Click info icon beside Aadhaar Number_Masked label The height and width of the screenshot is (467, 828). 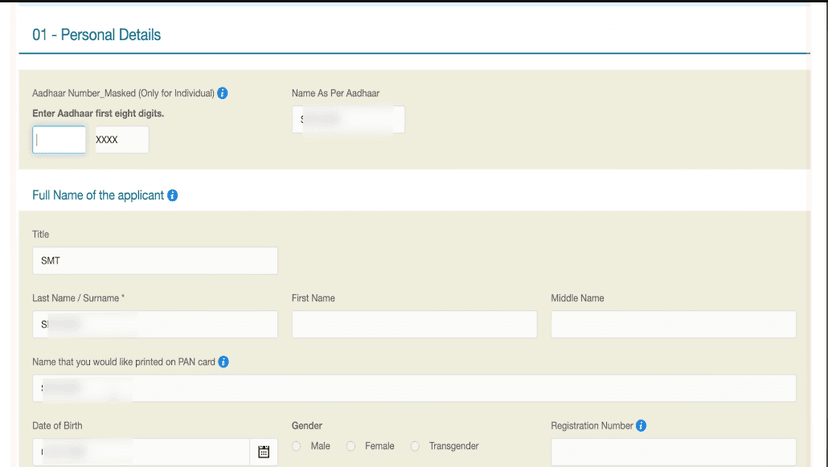222,93
